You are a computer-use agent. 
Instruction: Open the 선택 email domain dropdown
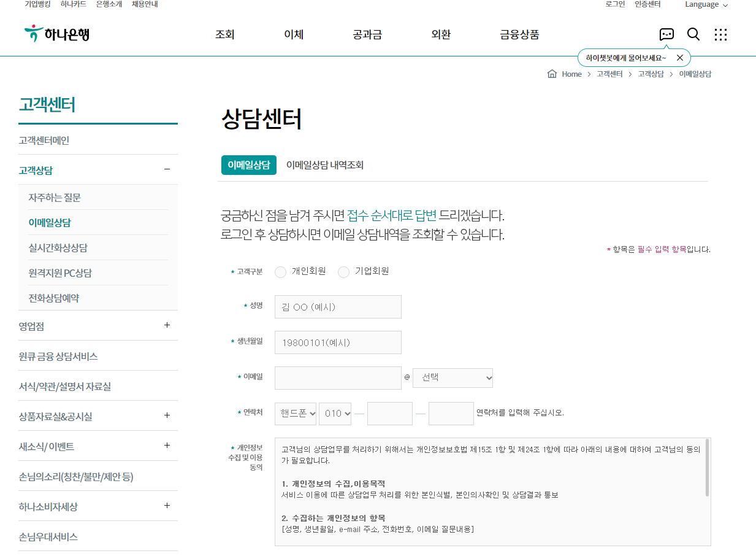452,377
